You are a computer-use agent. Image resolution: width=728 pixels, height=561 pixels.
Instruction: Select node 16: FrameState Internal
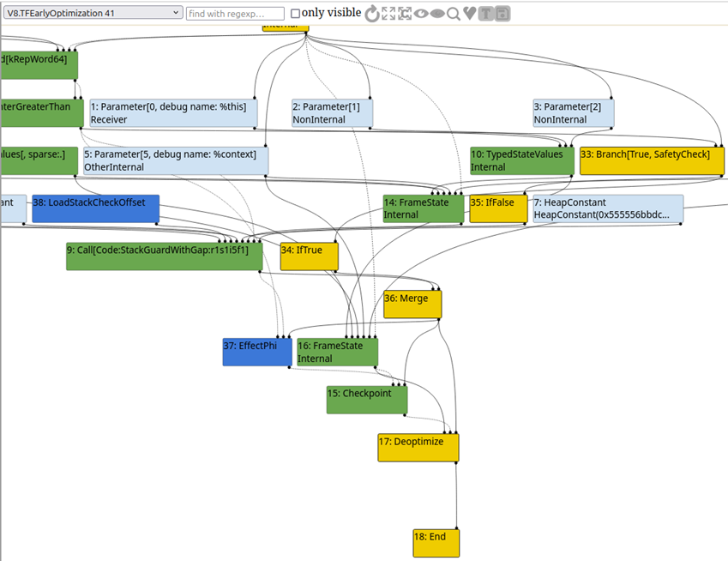[x=338, y=352]
